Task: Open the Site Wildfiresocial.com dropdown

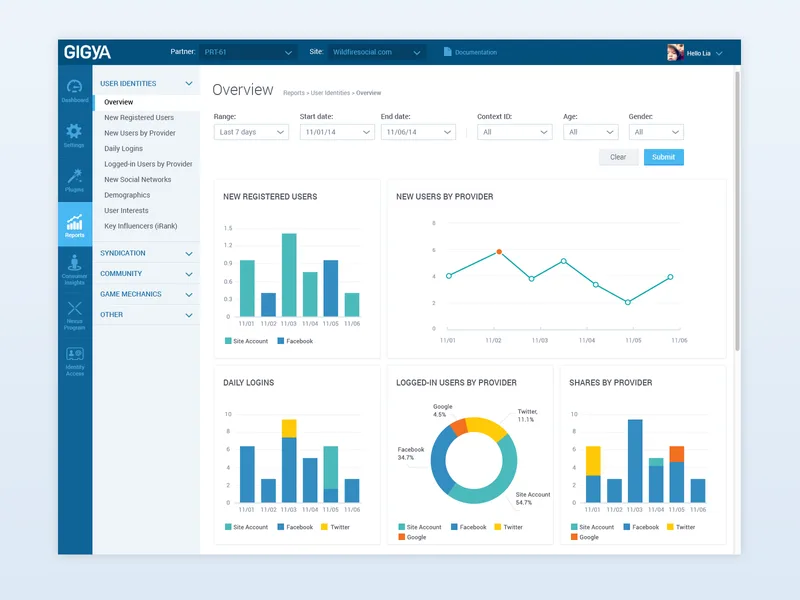Action: tap(377, 52)
